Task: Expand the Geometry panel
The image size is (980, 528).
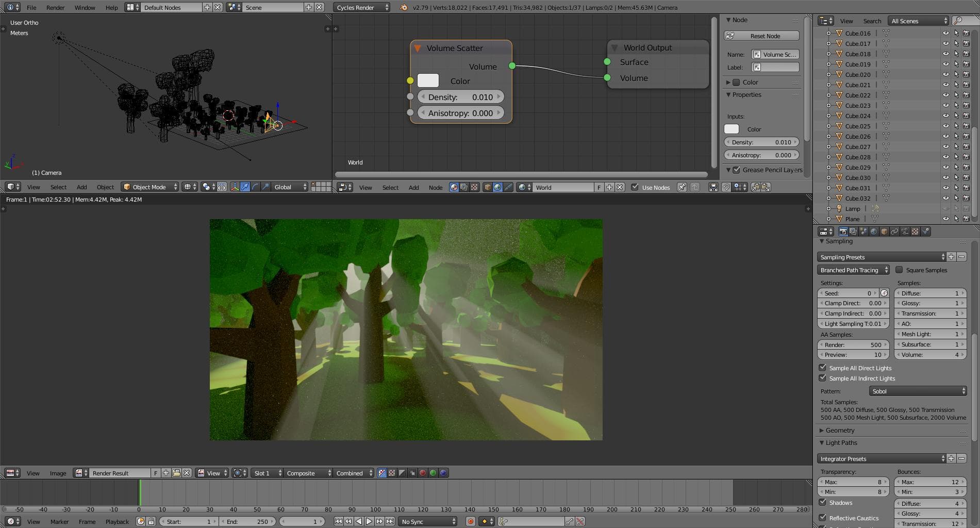Action: tap(840, 430)
